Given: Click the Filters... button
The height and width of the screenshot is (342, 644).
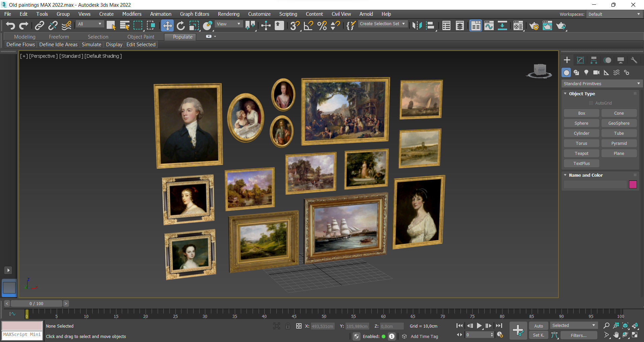Looking at the screenshot, I should pyautogui.click(x=578, y=335).
